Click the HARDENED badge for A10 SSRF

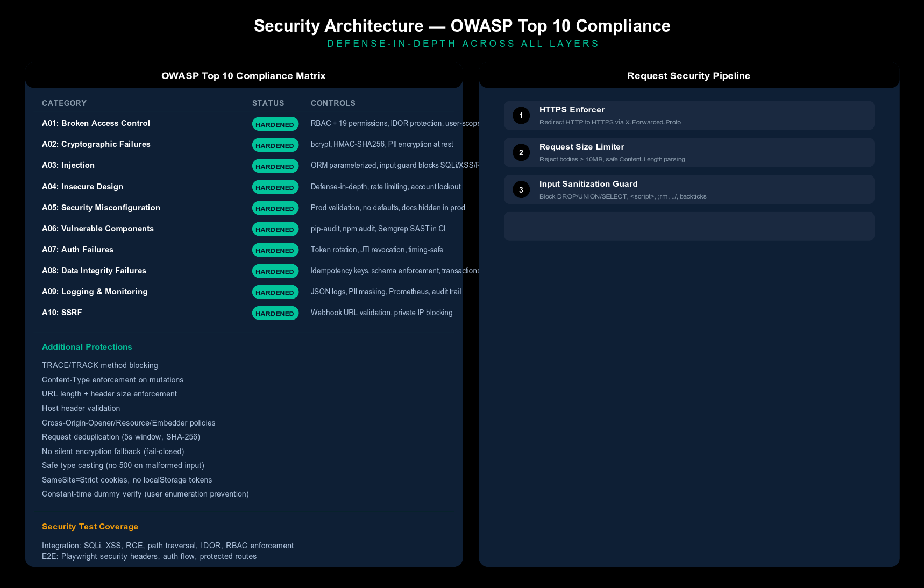275,313
